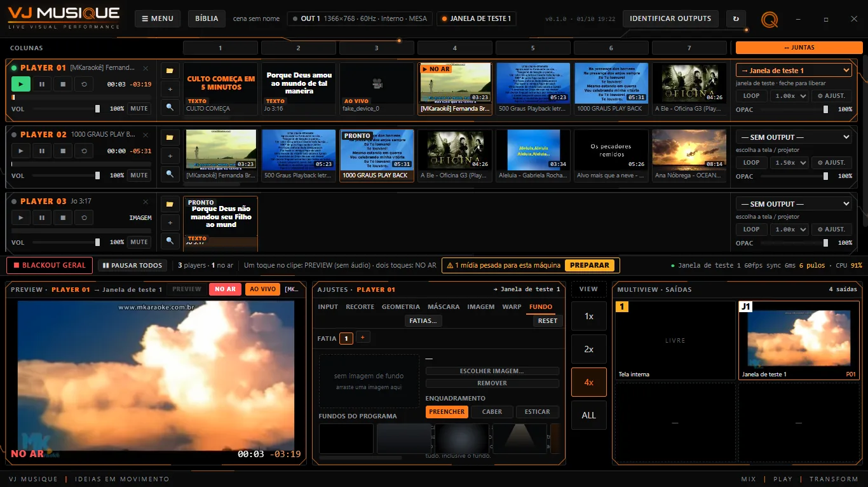This screenshot has width=868, height=487.
Task: Enable the AO VIVO preview toggle
Action: [x=262, y=289]
